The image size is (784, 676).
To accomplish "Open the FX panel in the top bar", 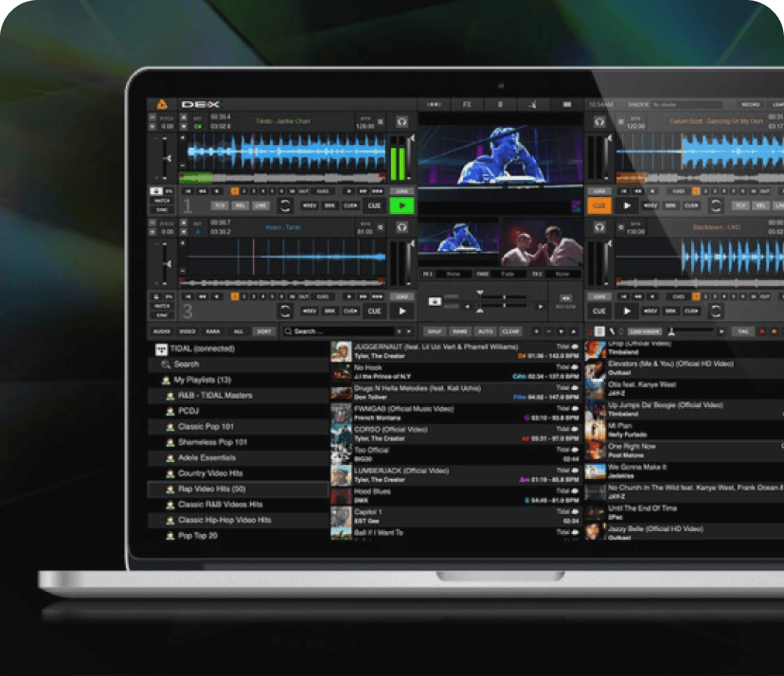I will (x=467, y=104).
